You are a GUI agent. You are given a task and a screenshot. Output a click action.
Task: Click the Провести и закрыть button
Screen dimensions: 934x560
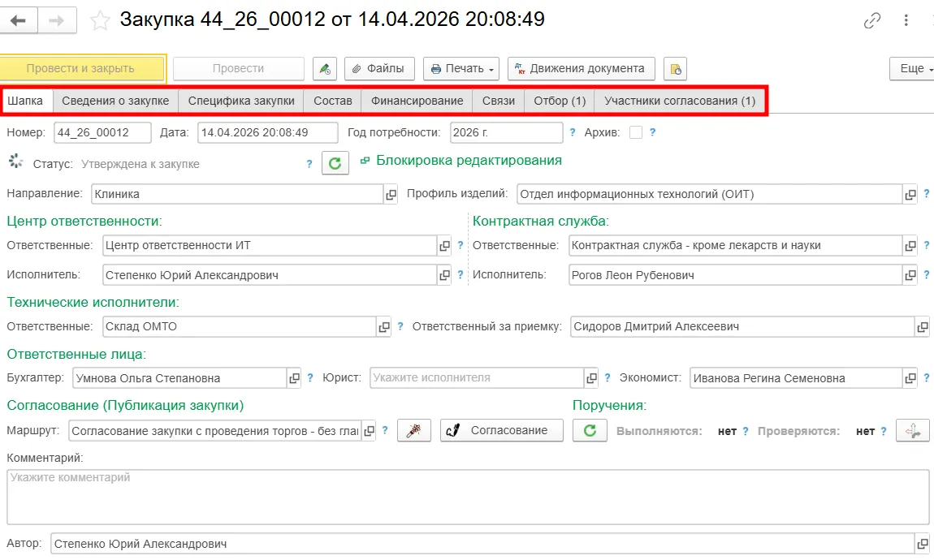tap(81, 68)
